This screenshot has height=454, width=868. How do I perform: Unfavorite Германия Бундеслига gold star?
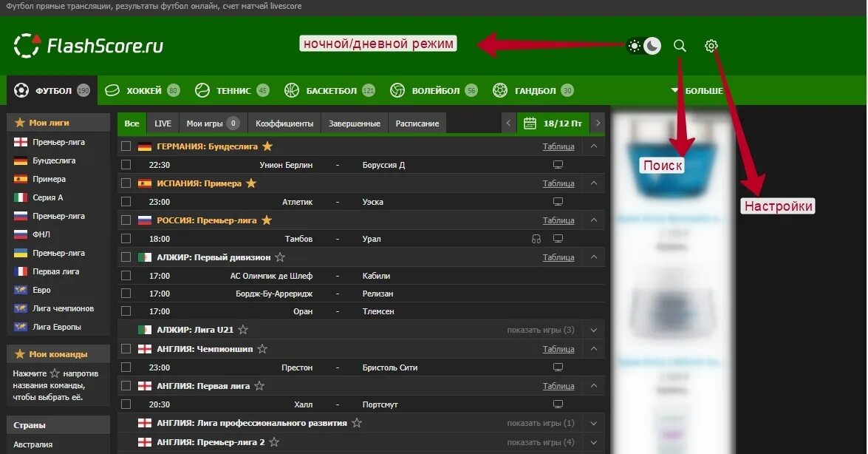tap(267, 146)
